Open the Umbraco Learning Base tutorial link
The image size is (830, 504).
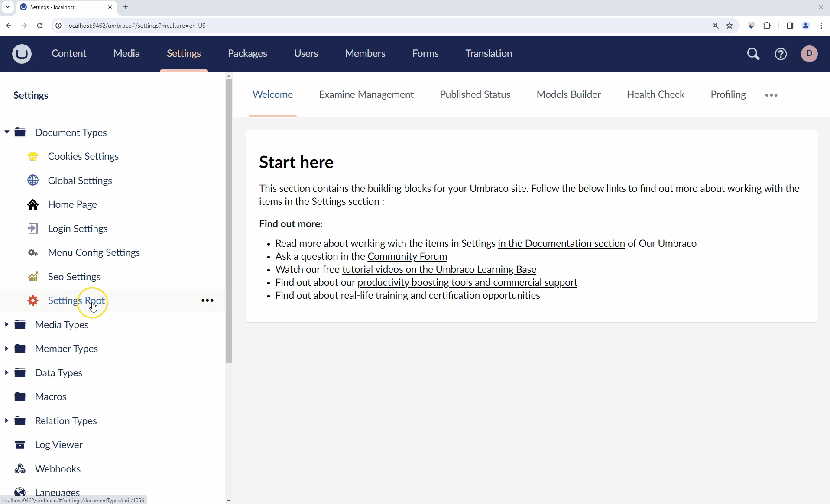[x=439, y=269]
